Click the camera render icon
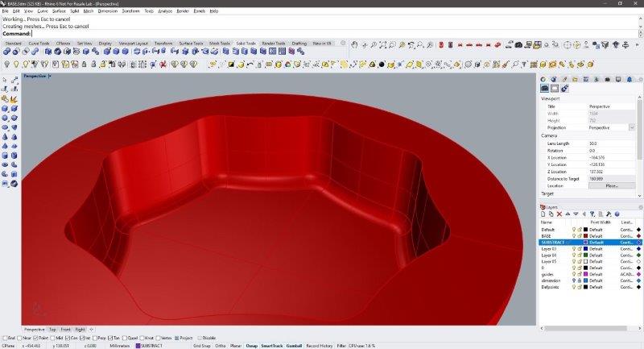The height and width of the screenshot is (349, 644). tap(518, 45)
